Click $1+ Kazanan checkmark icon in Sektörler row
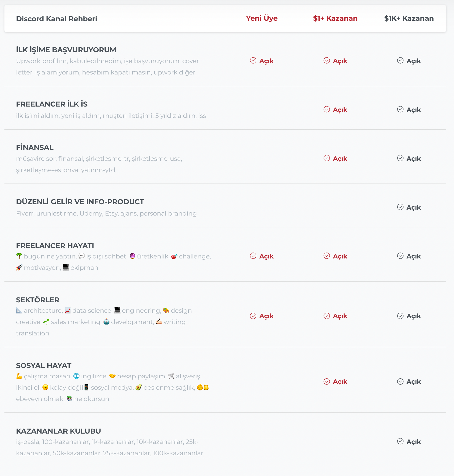 [327, 316]
